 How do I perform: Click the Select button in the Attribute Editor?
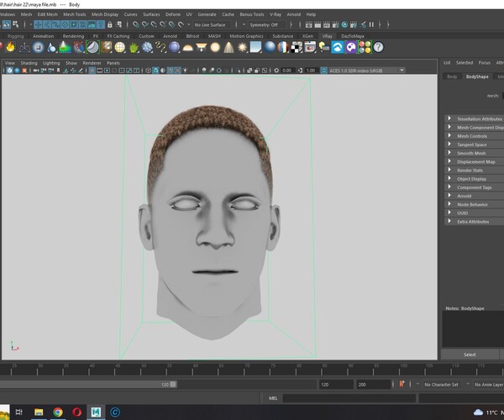click(470, 354)
